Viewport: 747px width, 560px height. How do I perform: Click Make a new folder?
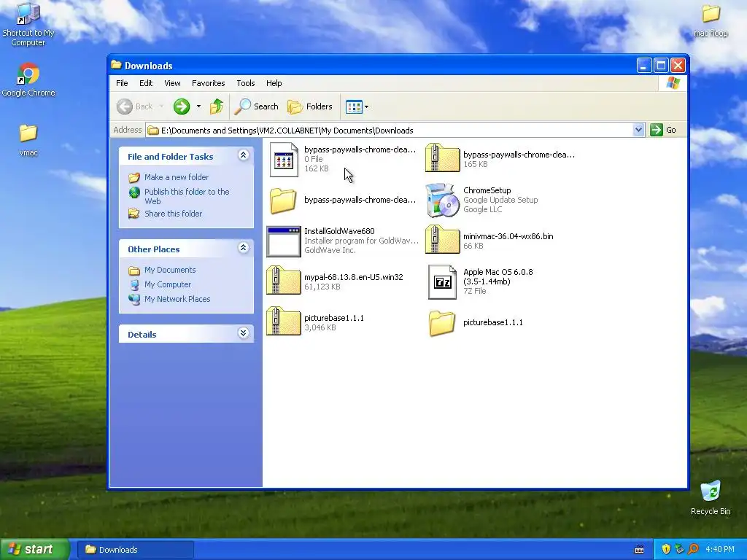[177, 177]
